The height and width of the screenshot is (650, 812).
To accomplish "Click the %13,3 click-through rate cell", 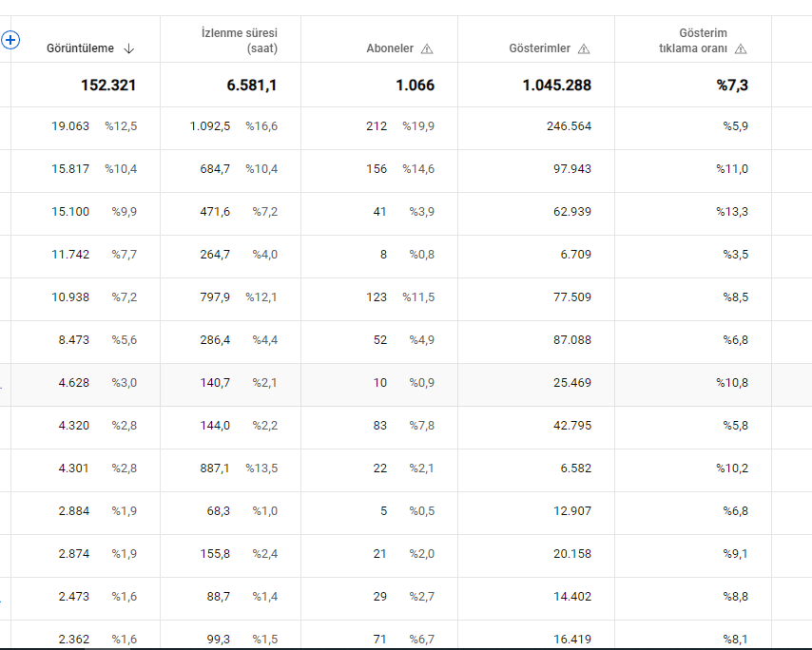I will point(732,212).
